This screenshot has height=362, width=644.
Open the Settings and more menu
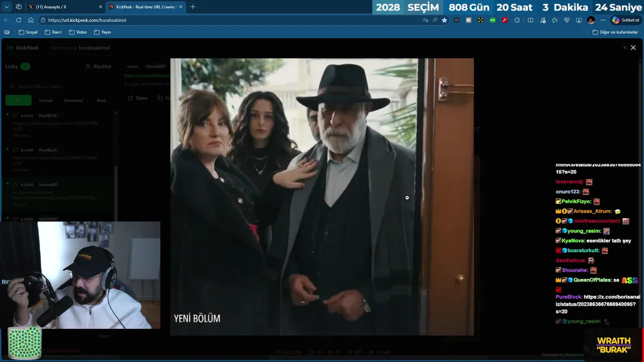click(603, 20)
